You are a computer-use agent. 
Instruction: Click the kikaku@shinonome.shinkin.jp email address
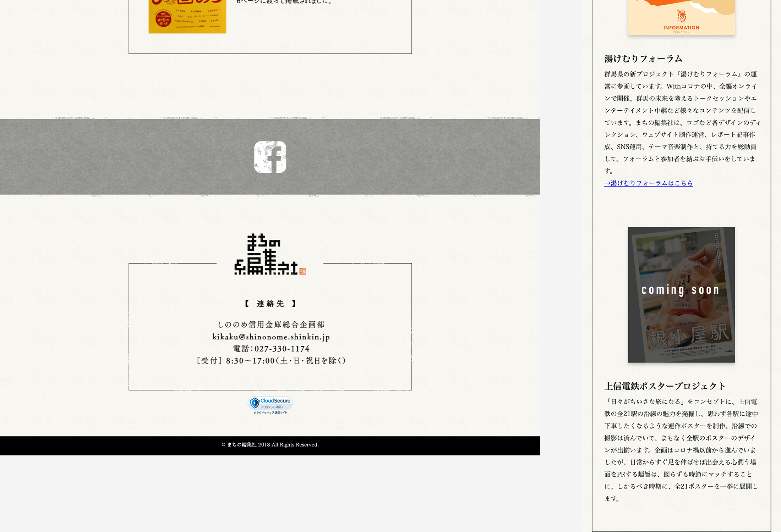click(x=271, y=337)
